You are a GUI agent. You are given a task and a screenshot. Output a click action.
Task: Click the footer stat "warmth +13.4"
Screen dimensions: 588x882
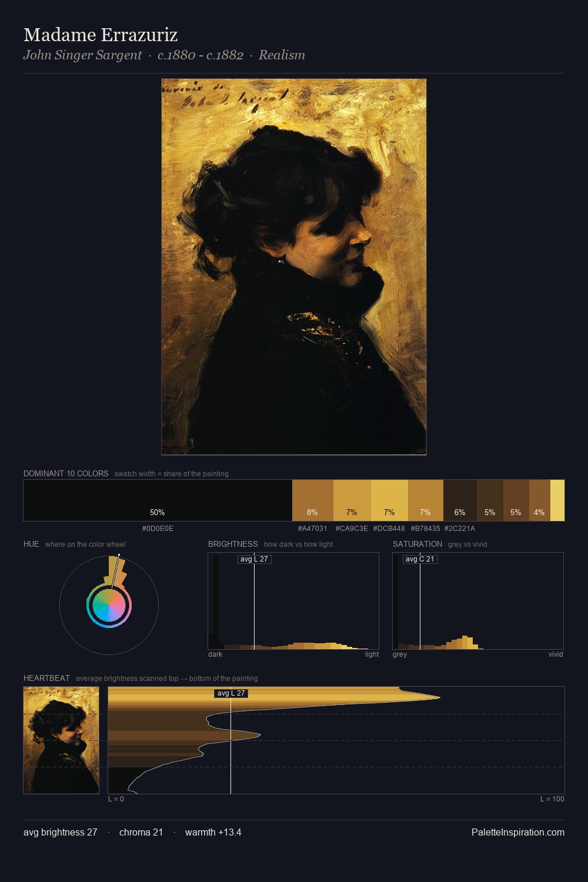pyautogui.click(x=213, y=832)
